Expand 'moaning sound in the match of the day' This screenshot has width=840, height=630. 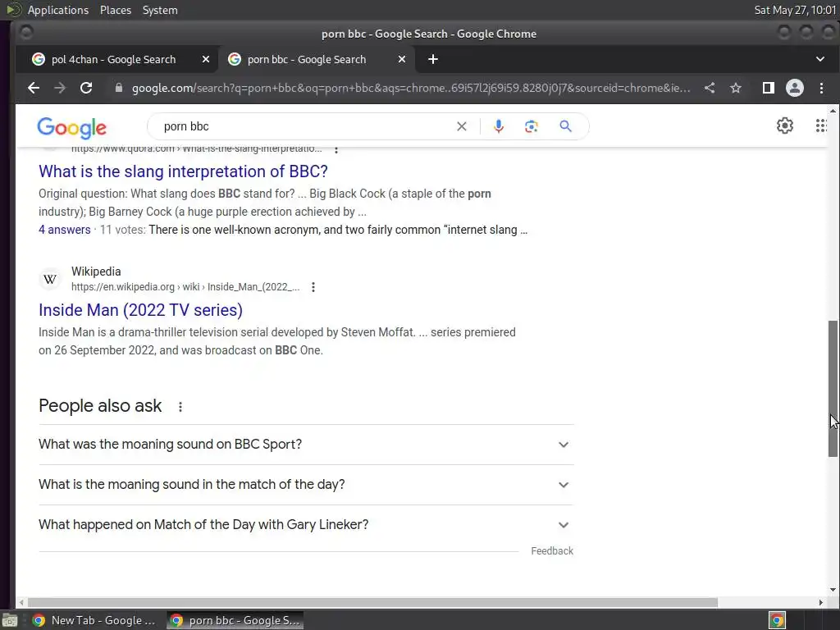tap(306, 485)
